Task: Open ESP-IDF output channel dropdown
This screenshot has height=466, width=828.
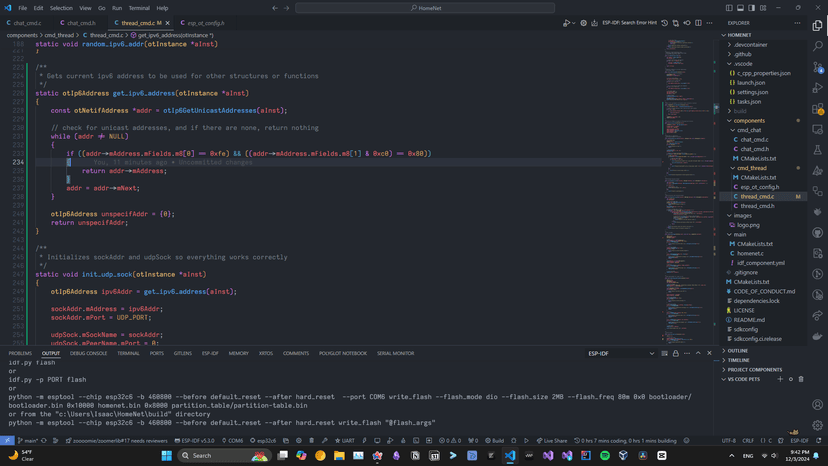Action: (x=621, y=353)
